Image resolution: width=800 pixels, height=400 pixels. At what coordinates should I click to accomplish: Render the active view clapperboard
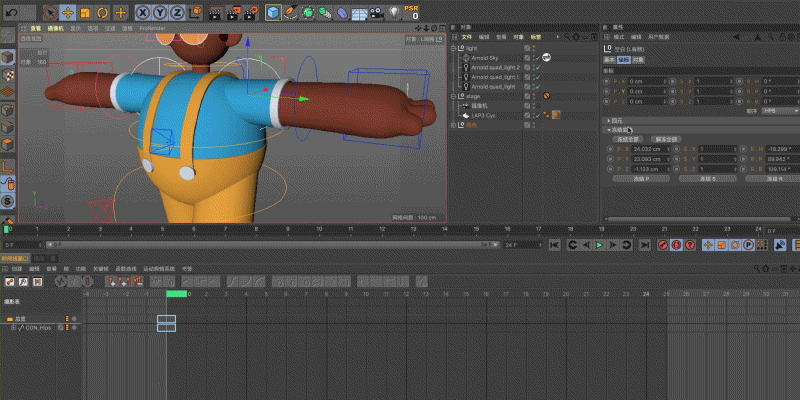[x=216, y=12]
